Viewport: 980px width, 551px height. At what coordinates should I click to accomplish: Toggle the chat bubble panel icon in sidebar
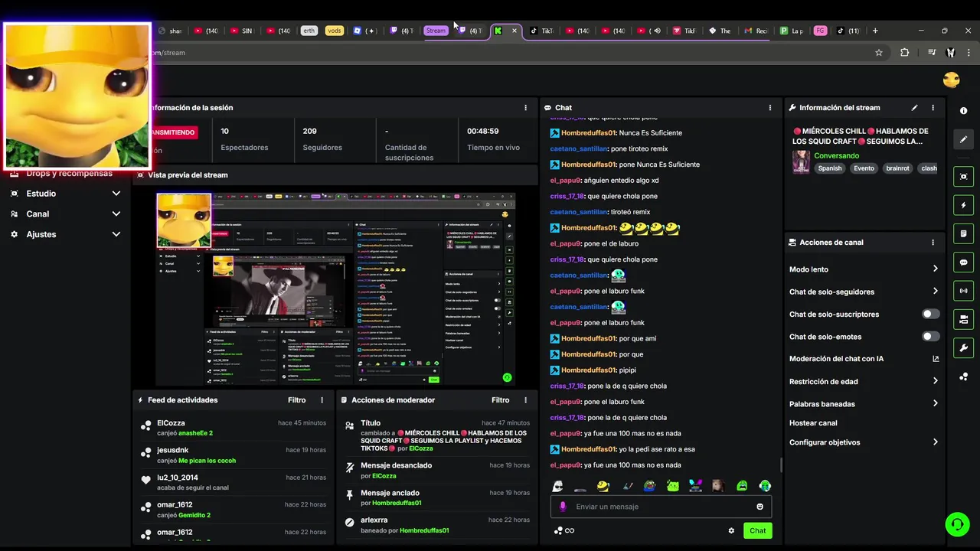coord(963,262)
